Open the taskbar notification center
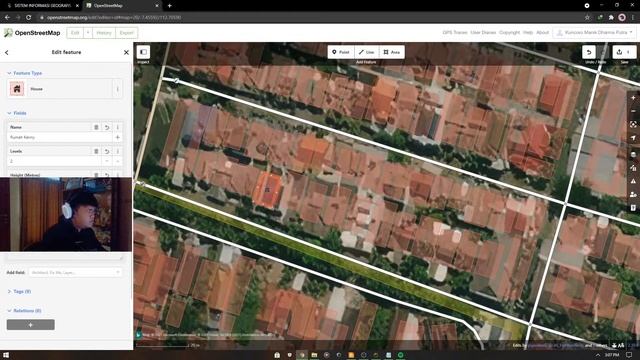Viewport: 640px width, 360px height. coord(629,355)
